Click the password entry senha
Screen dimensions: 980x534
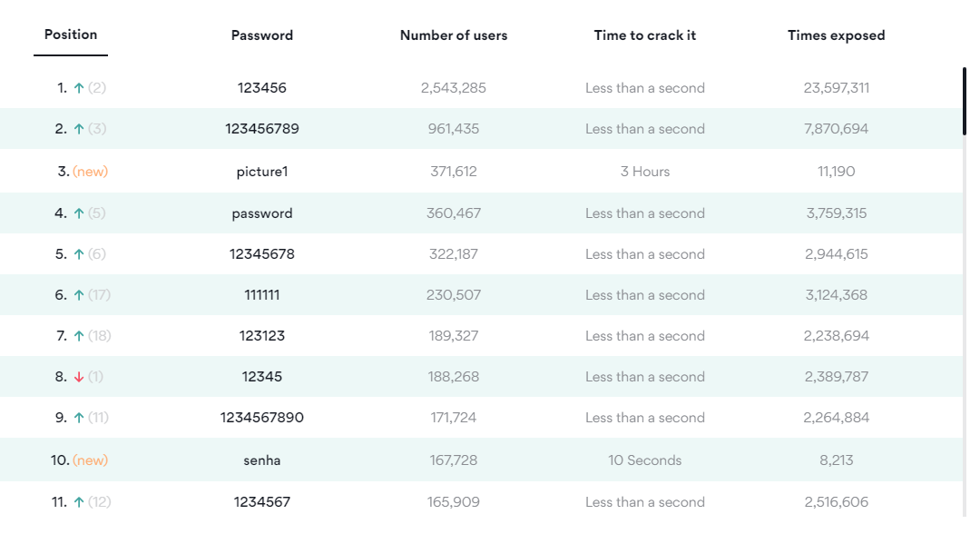point(262,460)
